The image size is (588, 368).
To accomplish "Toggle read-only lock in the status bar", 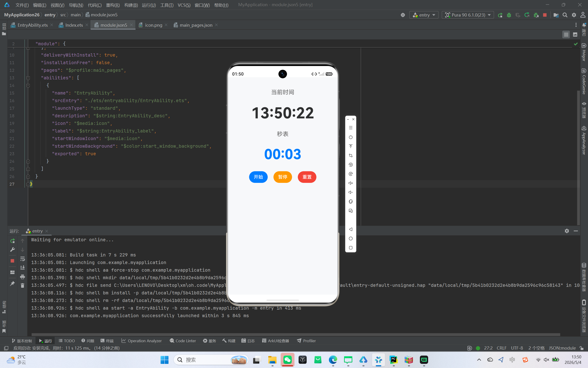I will pyautogui.click(x=582, y=348).
